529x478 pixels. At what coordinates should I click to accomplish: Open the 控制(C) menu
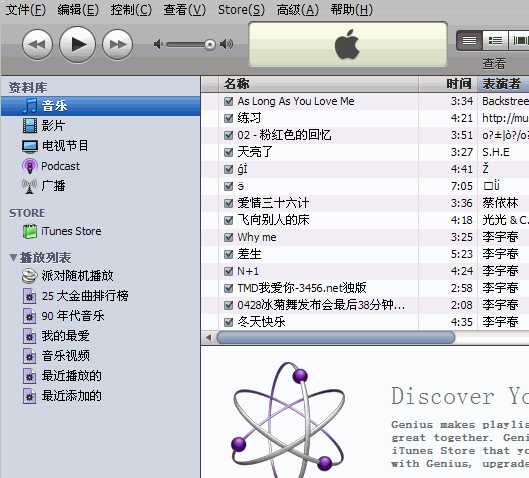[x=131, y=9]
